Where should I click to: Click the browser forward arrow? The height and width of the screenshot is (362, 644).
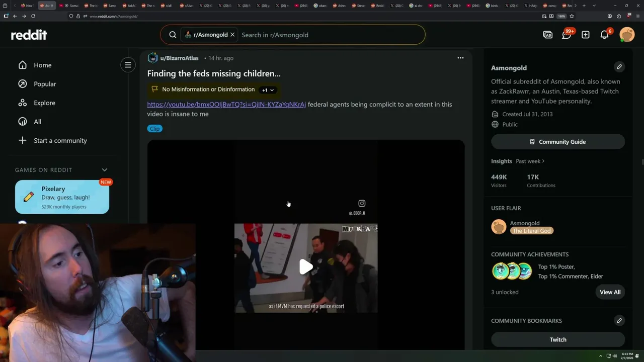coord(24,16)
